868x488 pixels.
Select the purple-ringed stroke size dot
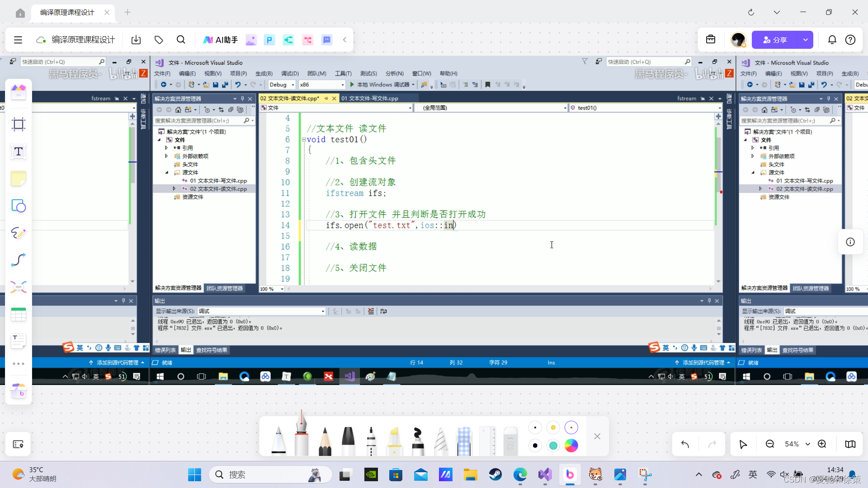click(571, 427)
